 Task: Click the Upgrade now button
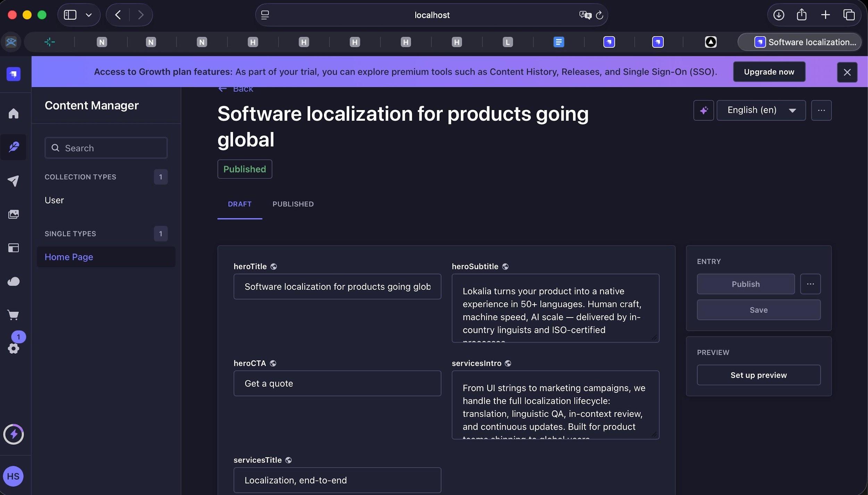[x=769, y=72]
